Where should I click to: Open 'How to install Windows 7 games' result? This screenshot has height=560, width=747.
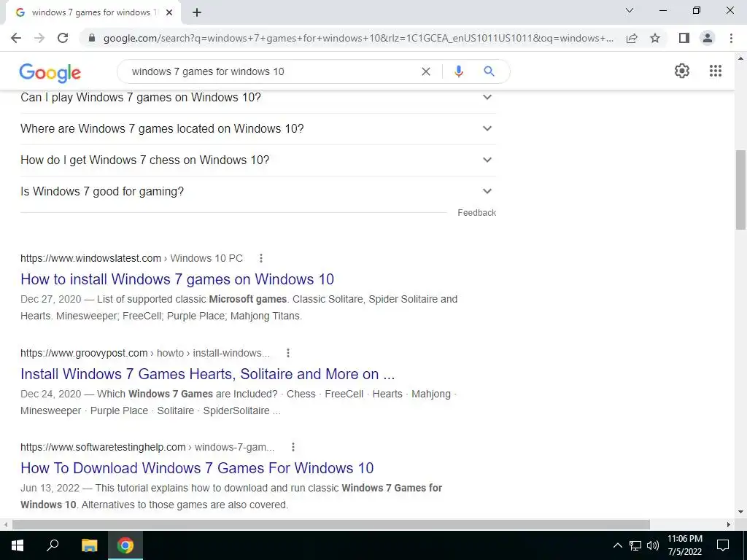tap(177, 279)
